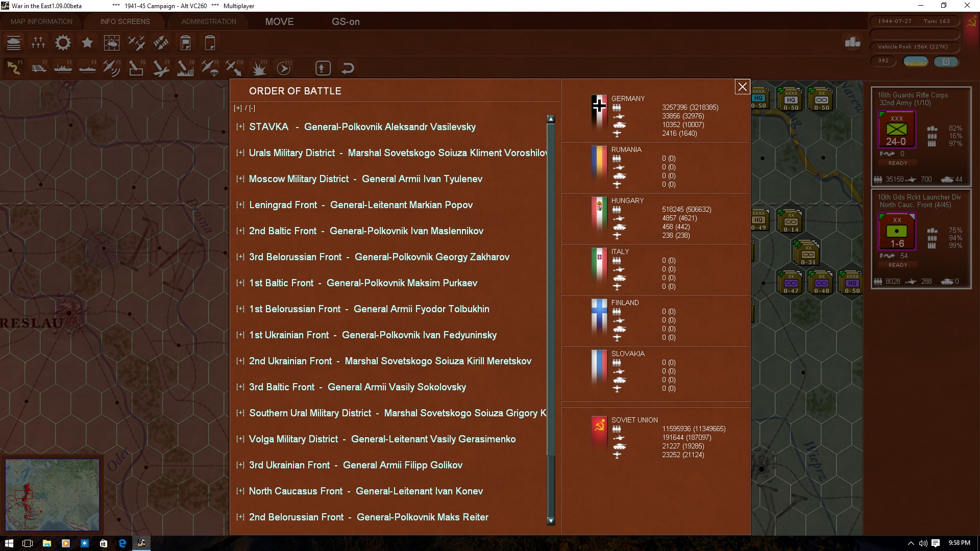Viewport: 980px width, 551px height.
Task: Click scrollbar down arrow in Order of Battle
Action: (x=551, y=521)
